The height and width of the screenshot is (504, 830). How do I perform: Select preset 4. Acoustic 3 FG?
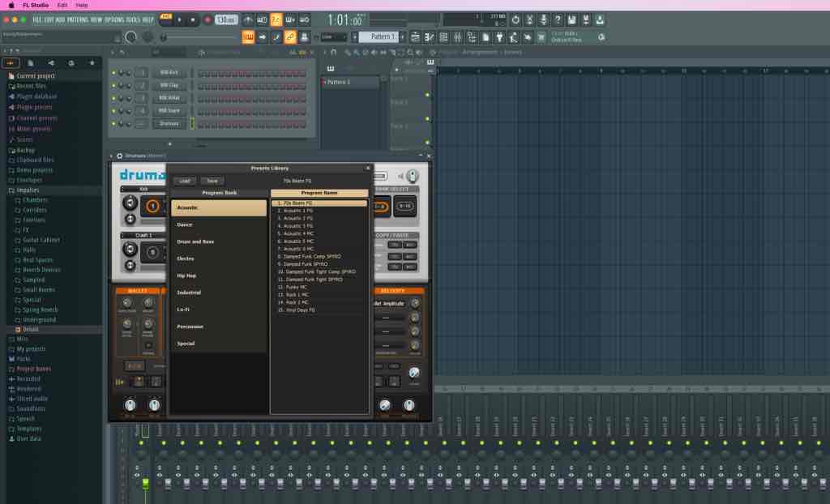(319, 226)
